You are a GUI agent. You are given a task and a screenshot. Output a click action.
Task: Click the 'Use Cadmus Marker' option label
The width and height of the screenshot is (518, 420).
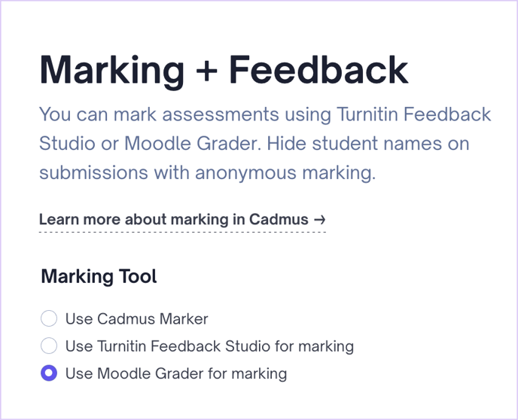pyautogui.click(x=136, y=319)
